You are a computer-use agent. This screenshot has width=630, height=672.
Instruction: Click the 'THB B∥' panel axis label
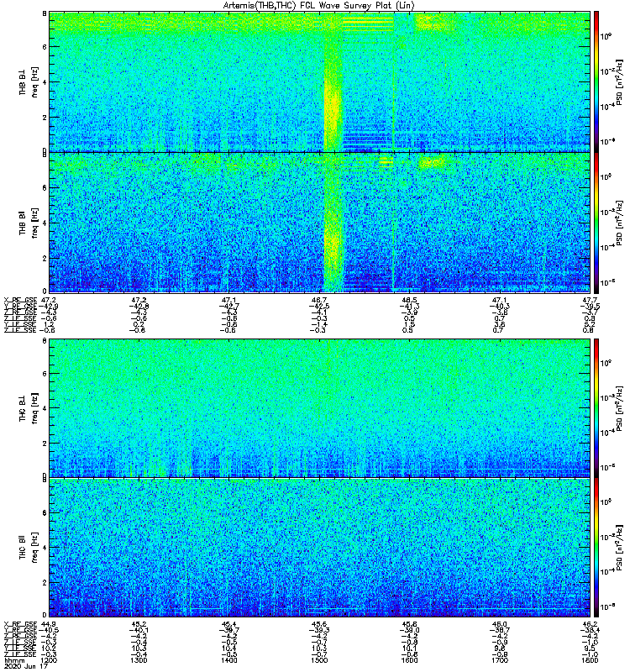pyautogui.click(x=23, y=223)
